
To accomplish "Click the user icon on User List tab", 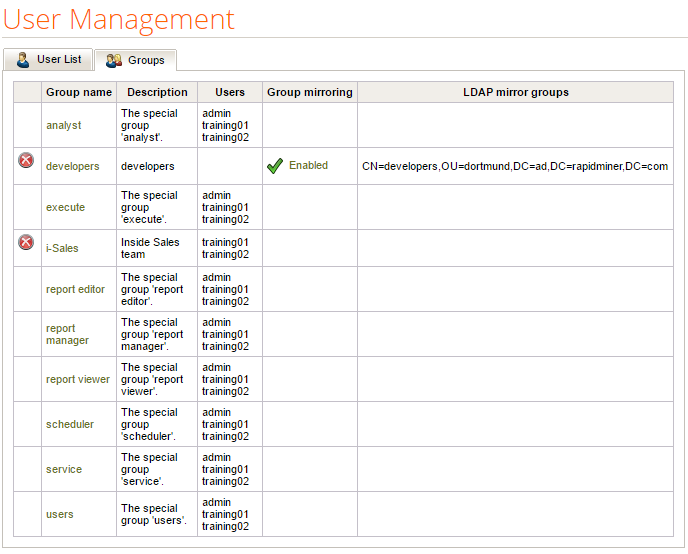I will [23, 60].
